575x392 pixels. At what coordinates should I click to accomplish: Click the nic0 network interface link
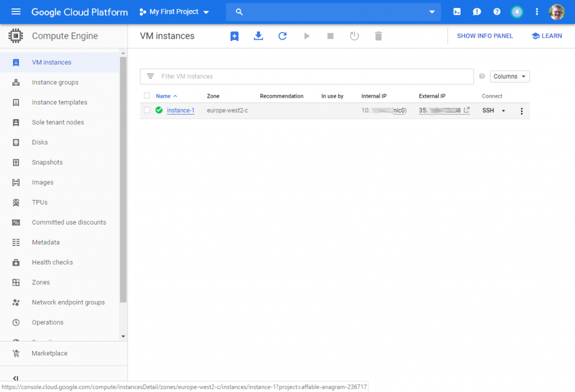click(399, 111)
